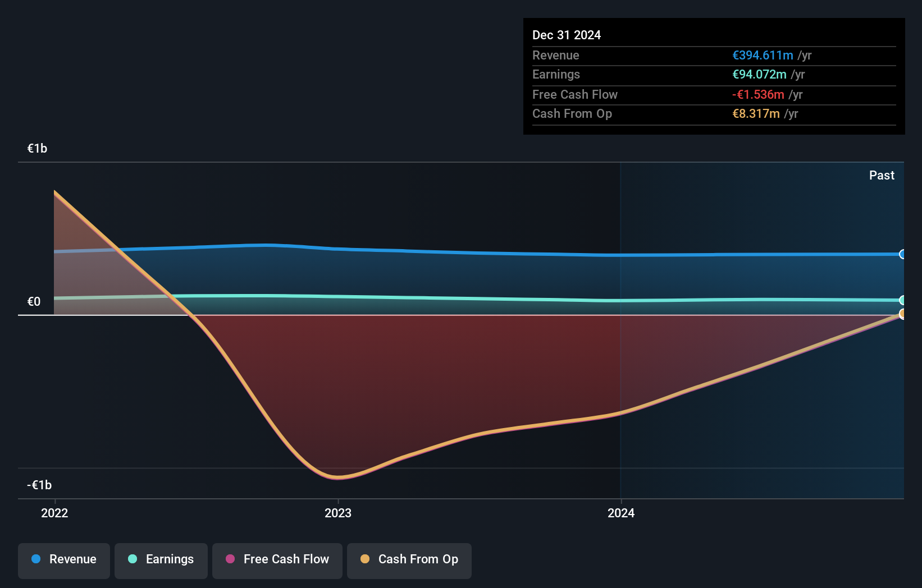Click the €394.611m Revenue value in the tooltip
Viewport: 922px width, 588px height.
pyautogui.click(x=763, y=56)
